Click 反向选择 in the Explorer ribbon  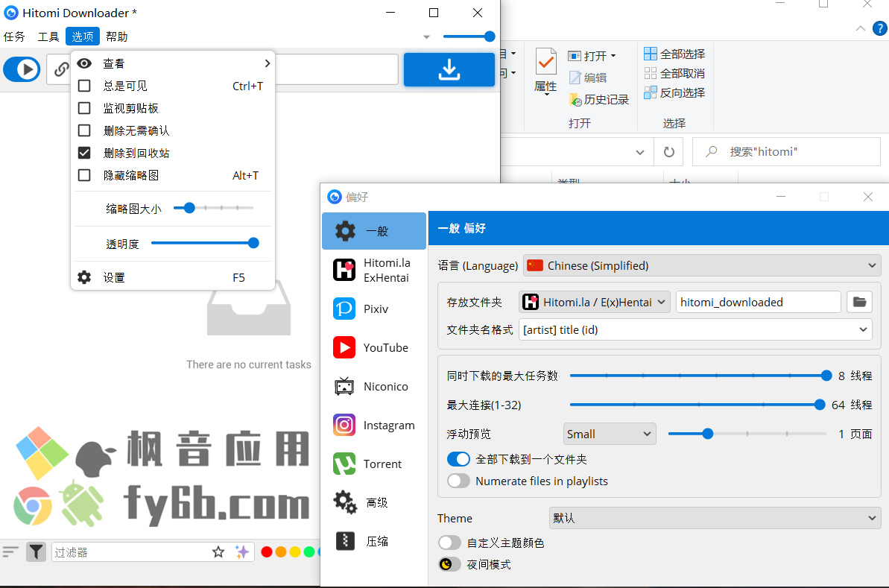point(674,92)
